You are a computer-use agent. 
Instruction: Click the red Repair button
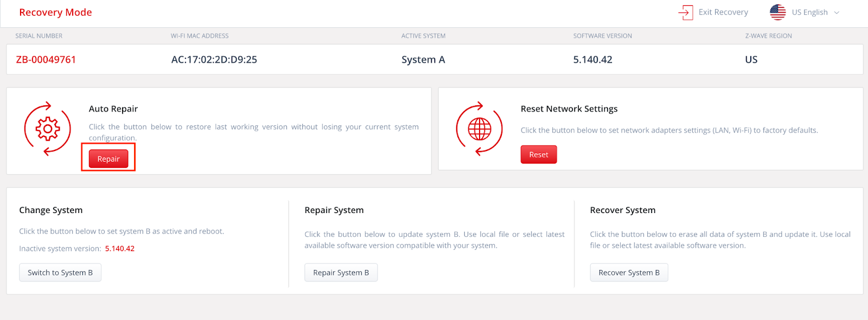[x=108, y=159]
